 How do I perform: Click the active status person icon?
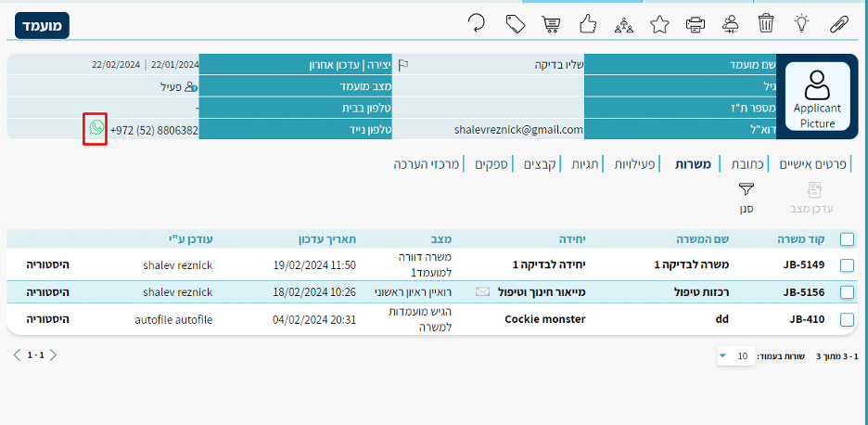pos(191,87)
